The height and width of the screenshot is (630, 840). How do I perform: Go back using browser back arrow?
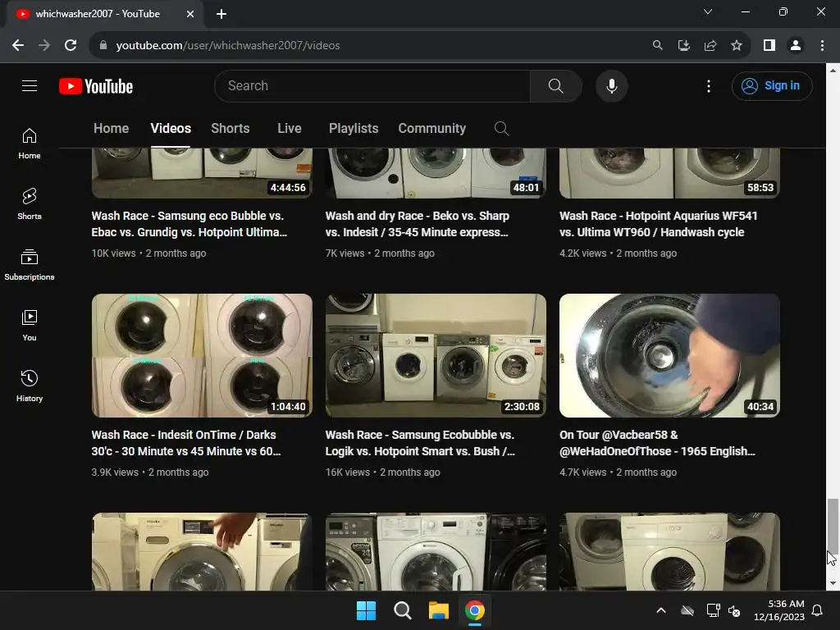click(x=18, y=46)
